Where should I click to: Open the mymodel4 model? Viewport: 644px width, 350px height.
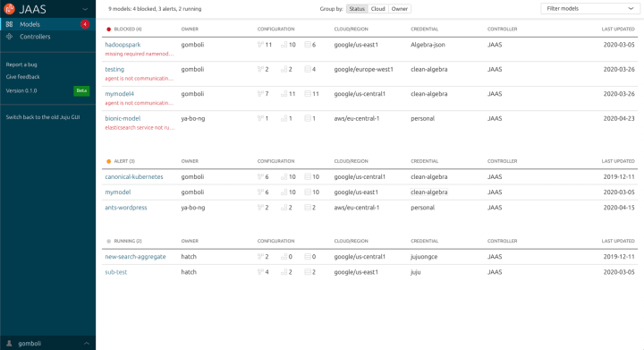click(x=120, y=94)
